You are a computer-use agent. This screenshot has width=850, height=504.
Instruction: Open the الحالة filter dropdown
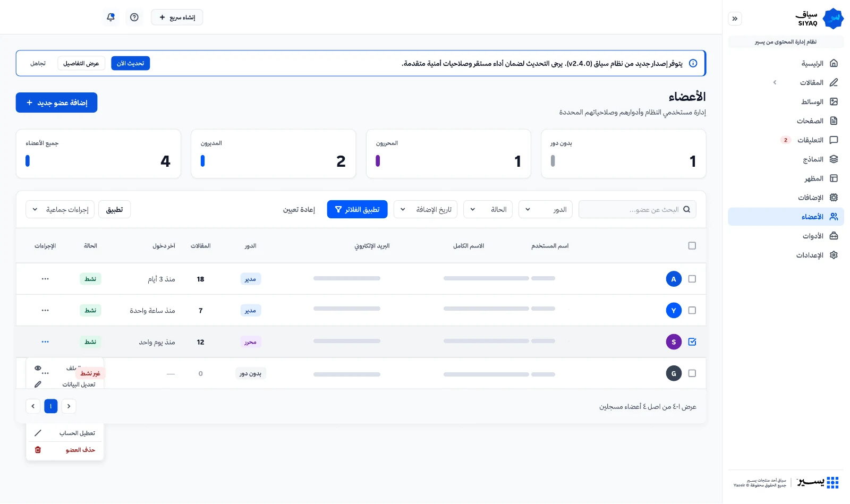tap(488, 209)
